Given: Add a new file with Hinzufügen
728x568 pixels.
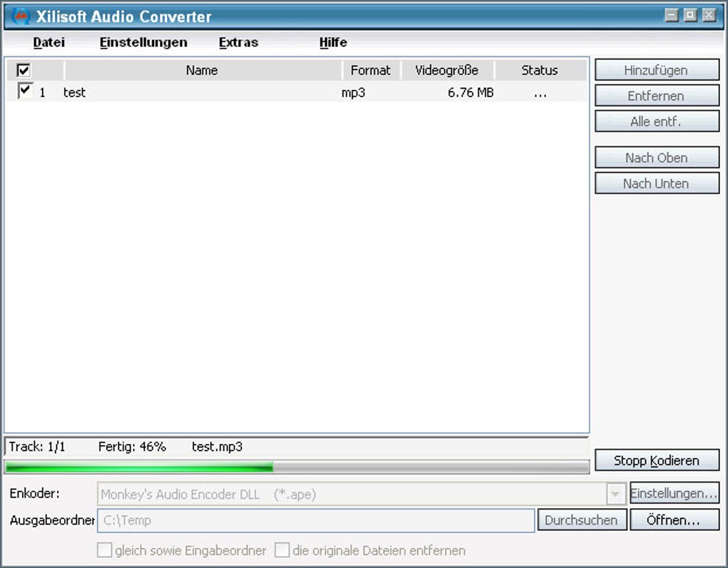Looking at the screenshot, I should point(656,69).
